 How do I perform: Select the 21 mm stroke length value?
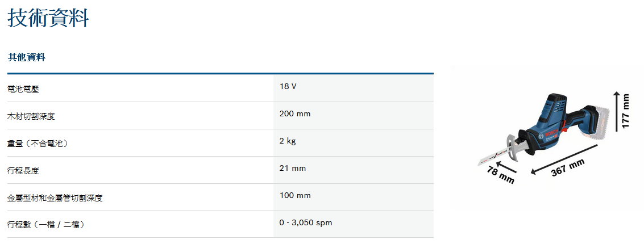tap(293, 168)
